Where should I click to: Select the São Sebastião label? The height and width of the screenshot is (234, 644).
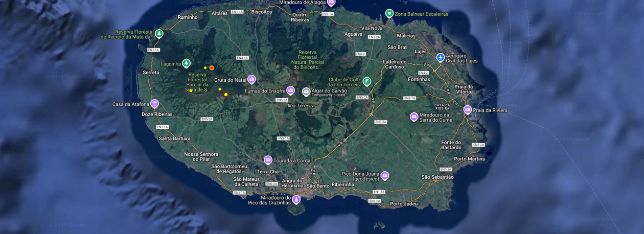[x=437, y=177]
